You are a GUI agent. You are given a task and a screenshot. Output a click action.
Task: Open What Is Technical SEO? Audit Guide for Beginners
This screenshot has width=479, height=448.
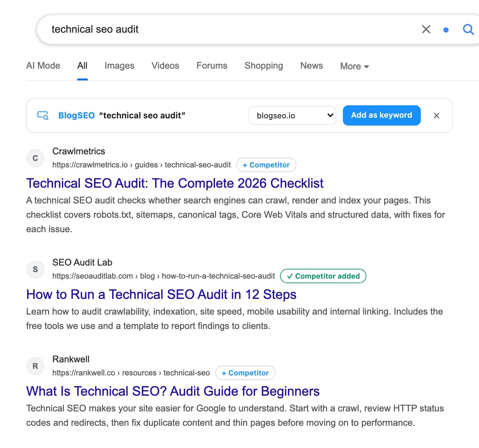173,391
